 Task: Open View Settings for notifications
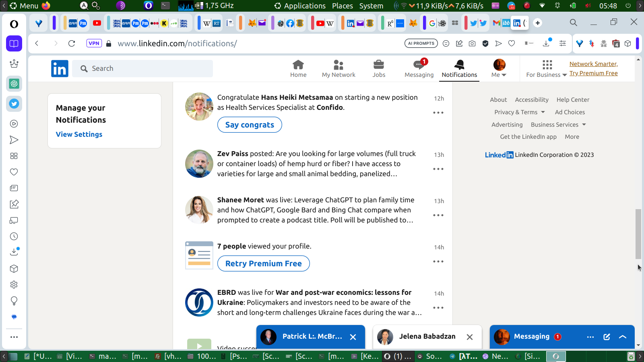(x=79, y=134)
